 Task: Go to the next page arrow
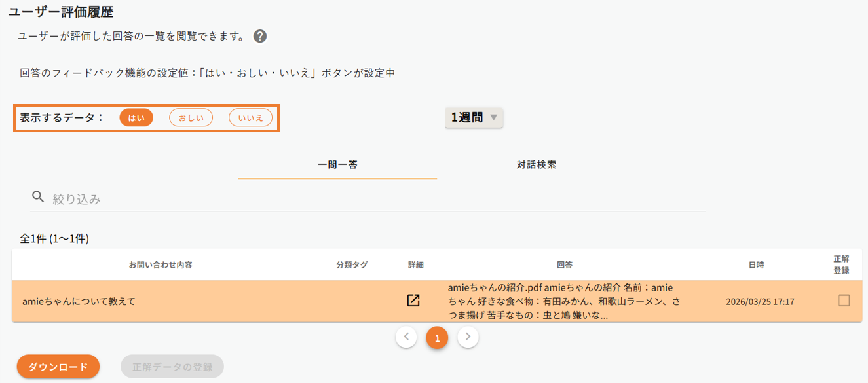468,337
